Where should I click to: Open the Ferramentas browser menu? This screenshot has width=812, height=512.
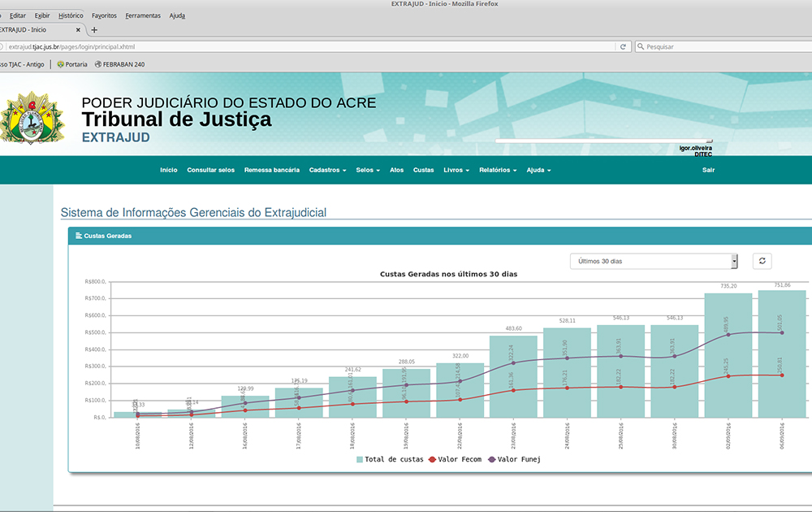[x=142, y=15]
